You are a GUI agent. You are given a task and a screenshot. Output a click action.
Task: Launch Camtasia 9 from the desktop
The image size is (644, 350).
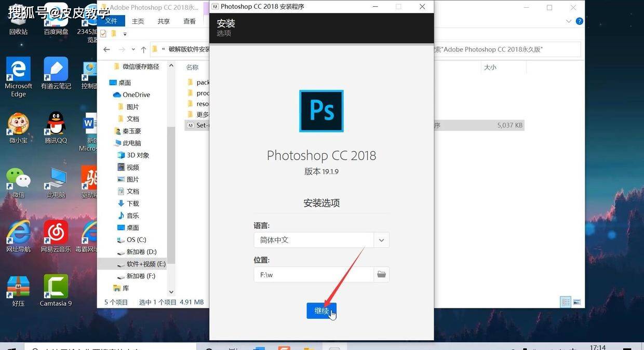click(x=56, y=291)
